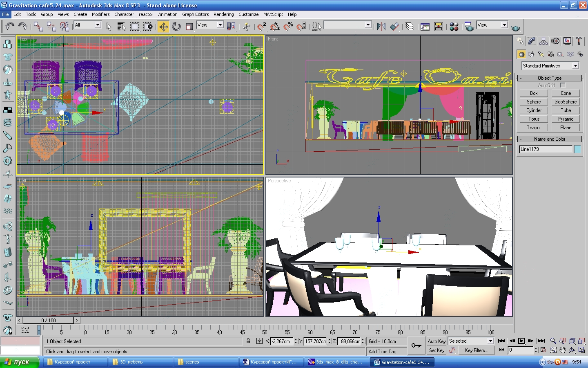This screenshot has width=588, height=368.
Task: Toggle Auto Key animation mode
Action: (x=437, y=341)
